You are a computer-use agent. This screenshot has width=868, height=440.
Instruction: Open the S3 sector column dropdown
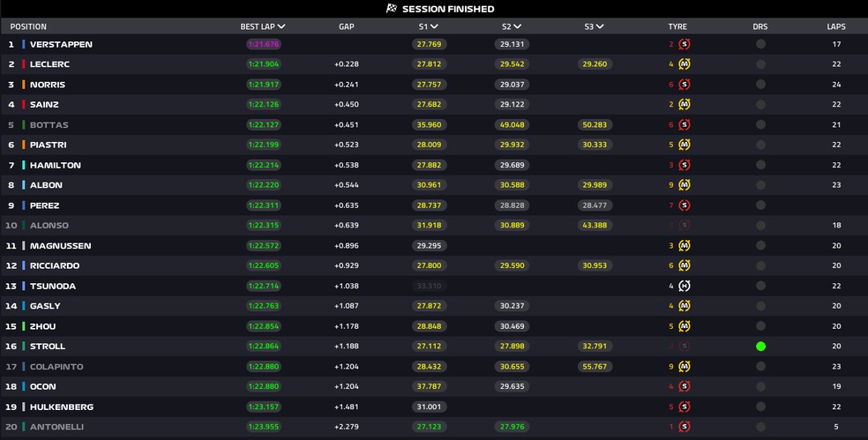(x=600, y=26)
